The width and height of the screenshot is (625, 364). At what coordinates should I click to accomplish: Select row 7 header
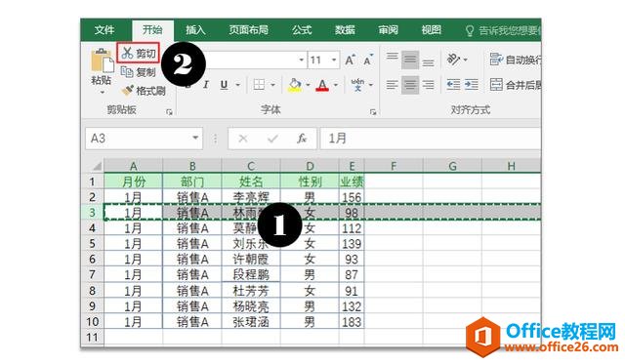92,275
